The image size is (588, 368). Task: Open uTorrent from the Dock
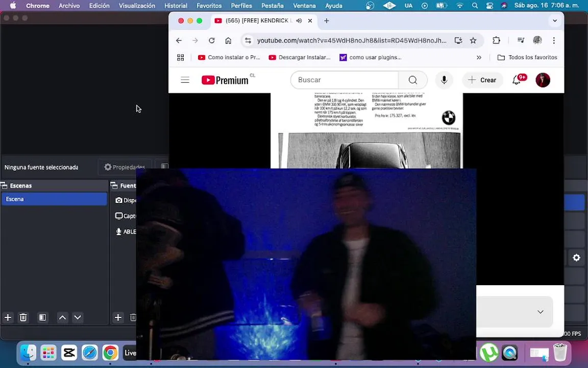(489, 352)
